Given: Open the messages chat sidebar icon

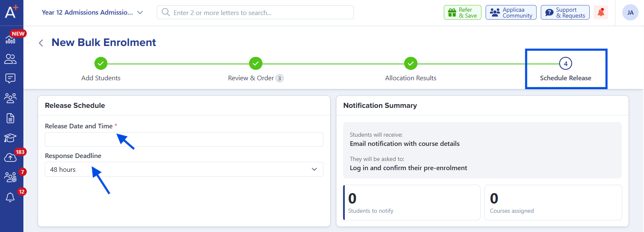Looking at the screenshot, I should 10,79.
